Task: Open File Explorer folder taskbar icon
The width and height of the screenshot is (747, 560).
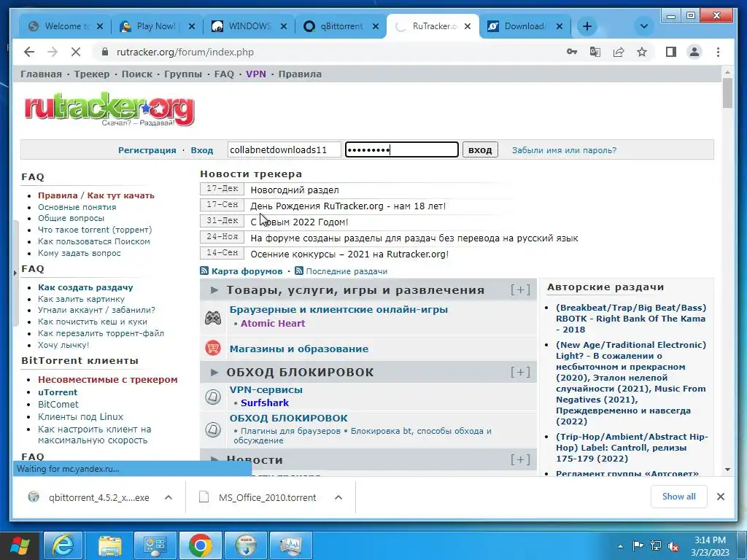Action: tap(109, 545)
